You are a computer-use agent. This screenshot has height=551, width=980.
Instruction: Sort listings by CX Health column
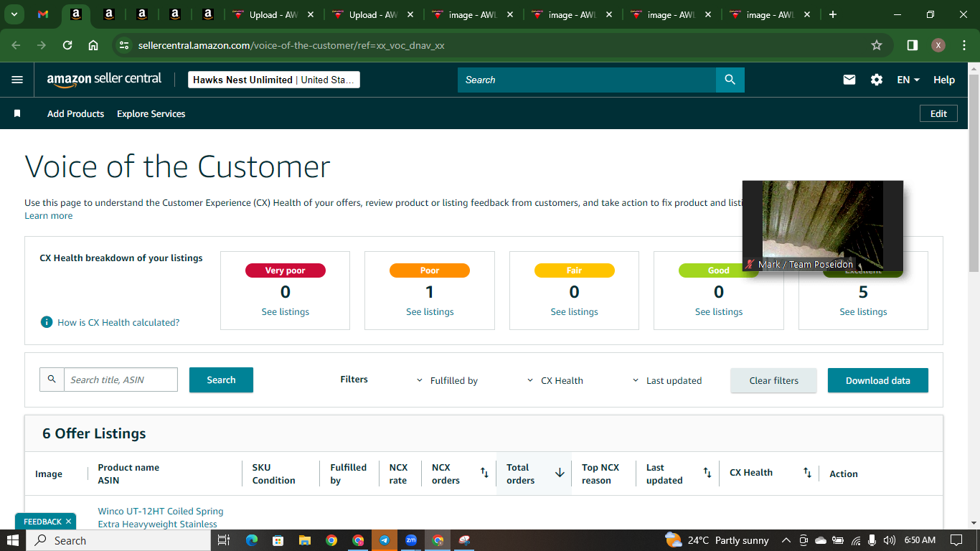click(808, 473)
